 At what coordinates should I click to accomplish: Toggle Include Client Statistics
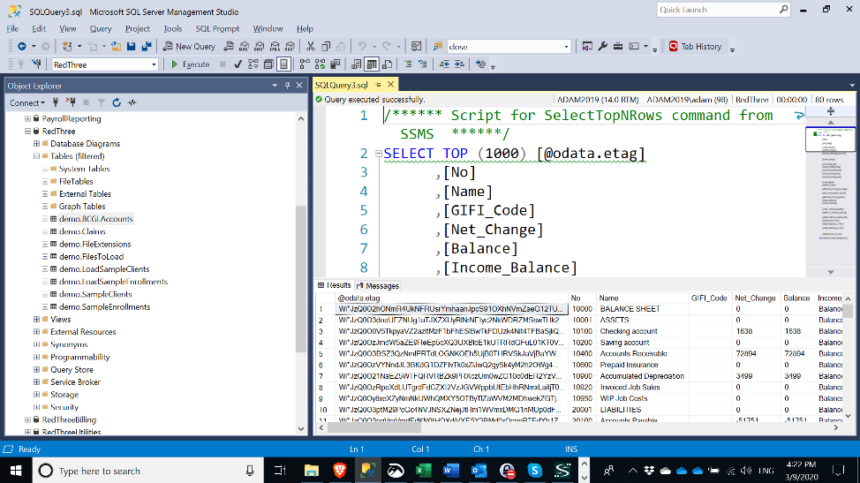[335, 65]
